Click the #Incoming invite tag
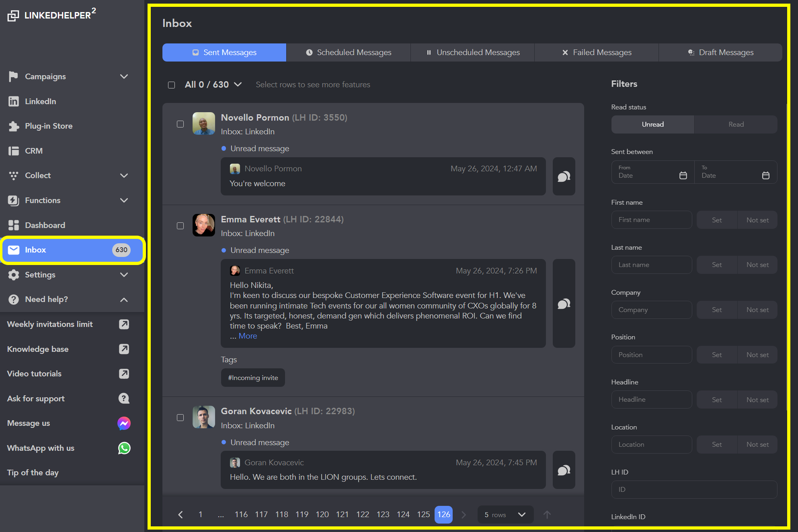798x532 pixels. 253,377
